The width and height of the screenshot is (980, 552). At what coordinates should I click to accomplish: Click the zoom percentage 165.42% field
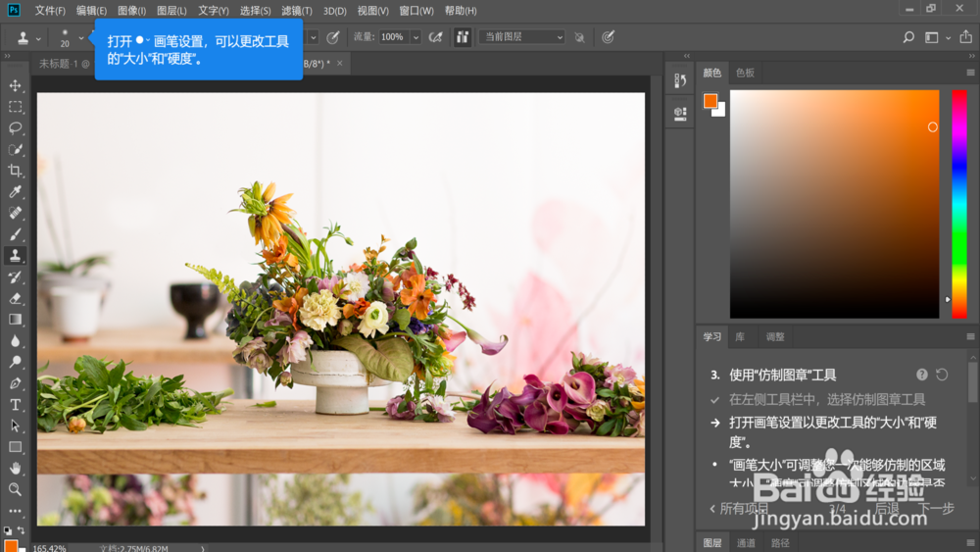click(49, 548)
